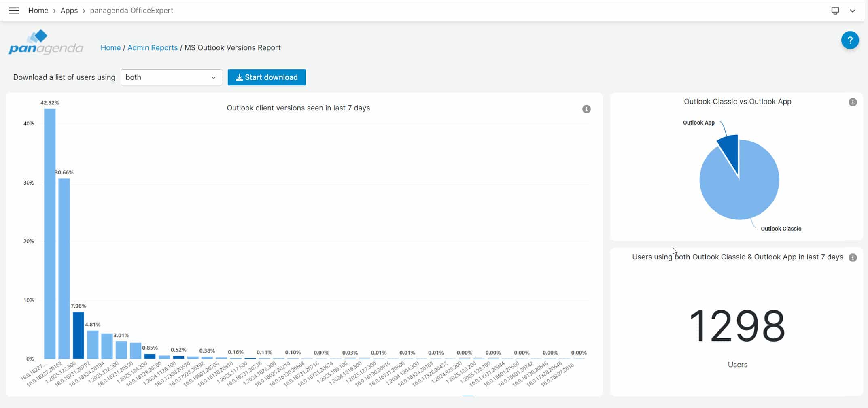Click the dark blue 7.98% bar
The image size is (868, 408).
[79, 335]
